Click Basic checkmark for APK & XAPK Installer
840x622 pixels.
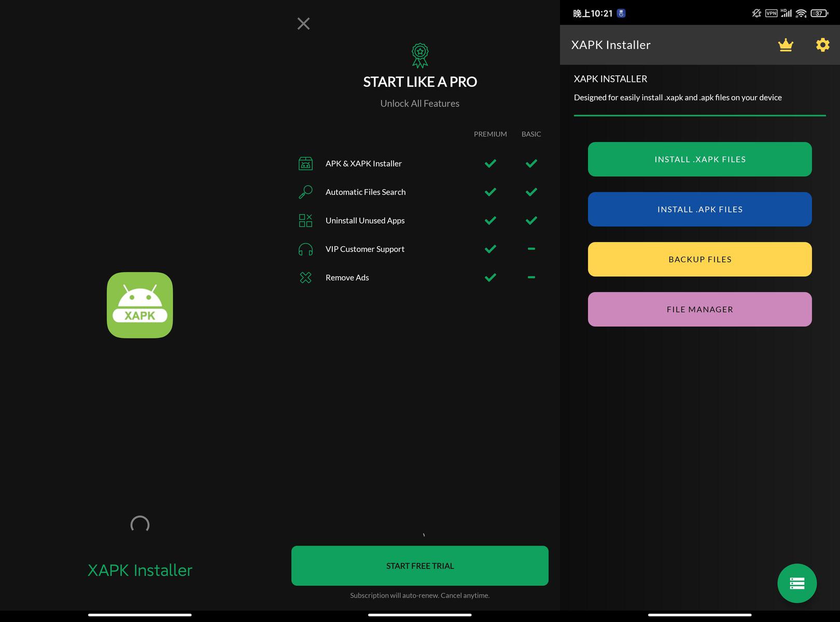click(x=531, y=163)
